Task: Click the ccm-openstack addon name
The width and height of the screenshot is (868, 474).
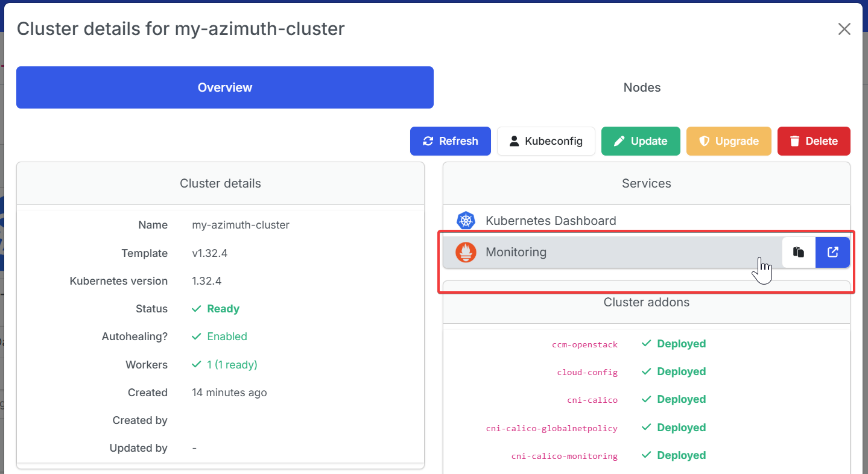Action: (584, 344)
